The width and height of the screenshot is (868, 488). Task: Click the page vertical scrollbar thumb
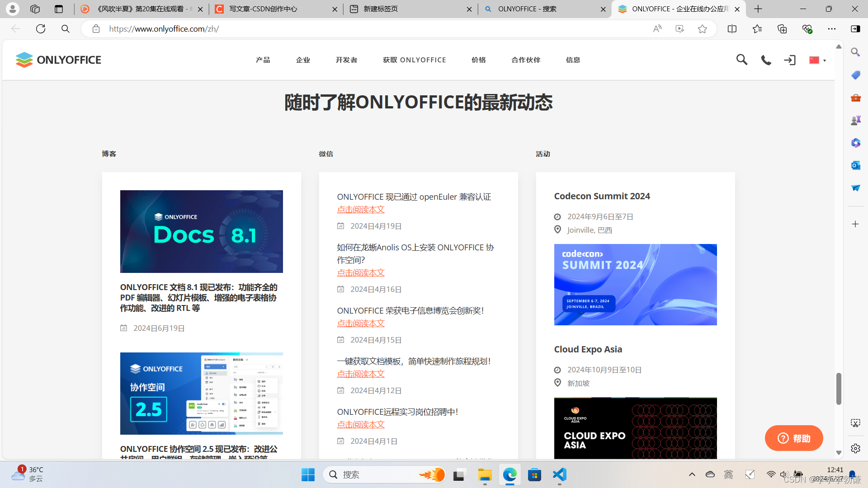[839, 389]
